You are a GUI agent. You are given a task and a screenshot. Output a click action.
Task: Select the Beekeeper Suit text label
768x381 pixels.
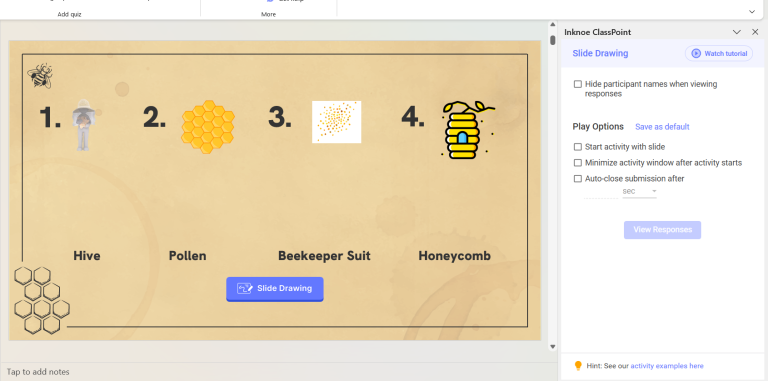point(324,256)
